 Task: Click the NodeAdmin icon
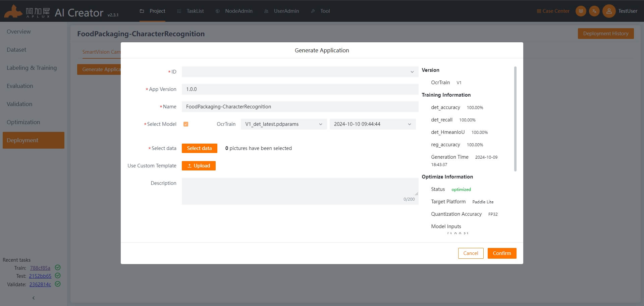pos(218,11)
